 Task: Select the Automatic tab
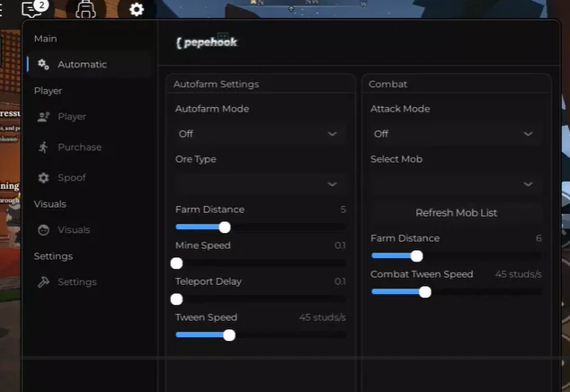click(90, 65)
